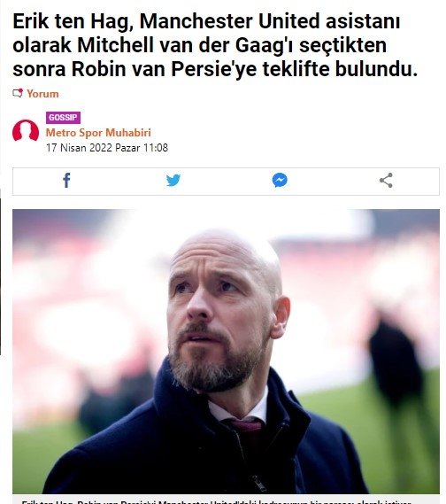Screen dimensions: 446x504
Task: Click the article headline's last line
Action: [x=215, y=69]
